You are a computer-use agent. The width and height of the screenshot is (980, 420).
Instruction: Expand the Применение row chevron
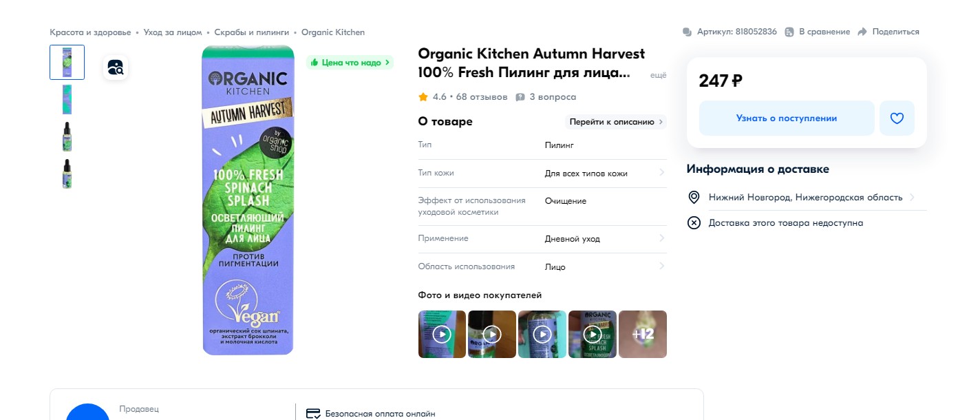(661, 238)
